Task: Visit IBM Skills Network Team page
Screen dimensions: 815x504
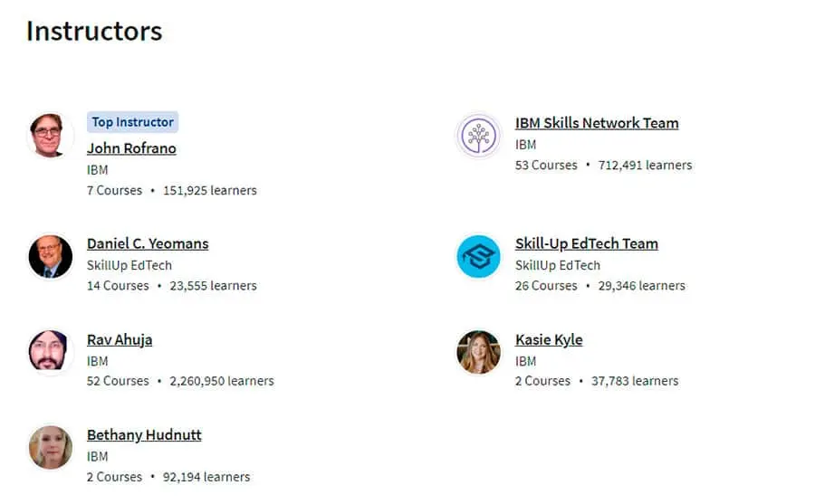Action: point(597,123)
